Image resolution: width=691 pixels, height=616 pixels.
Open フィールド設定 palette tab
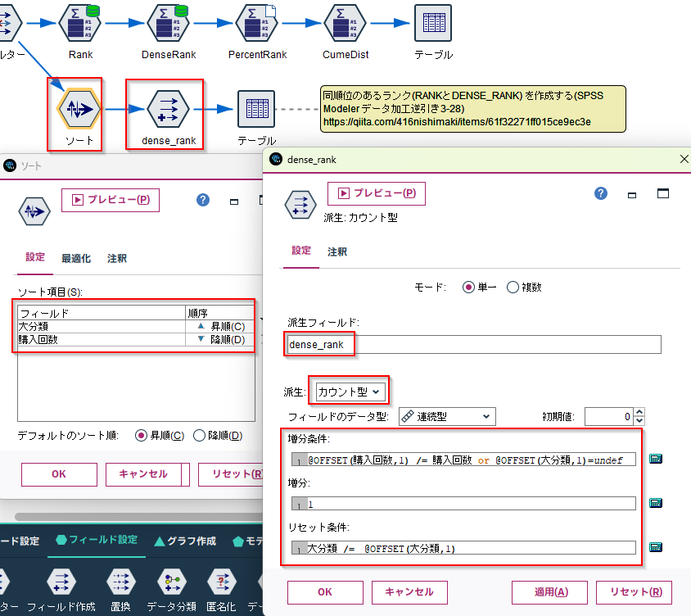[x=97, y=540]
